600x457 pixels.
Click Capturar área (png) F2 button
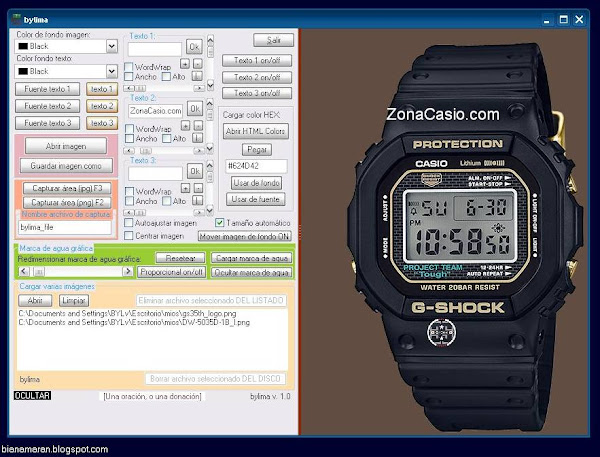coord(67,202)
